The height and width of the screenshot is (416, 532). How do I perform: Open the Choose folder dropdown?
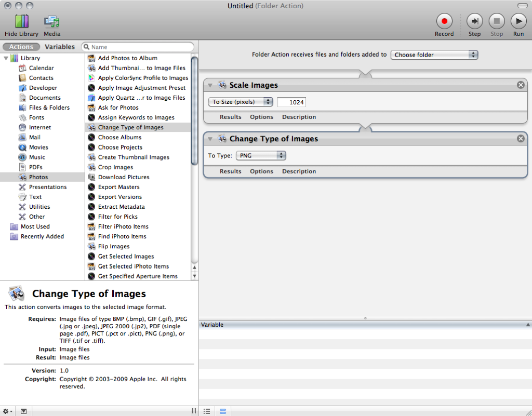coord(434,55)
